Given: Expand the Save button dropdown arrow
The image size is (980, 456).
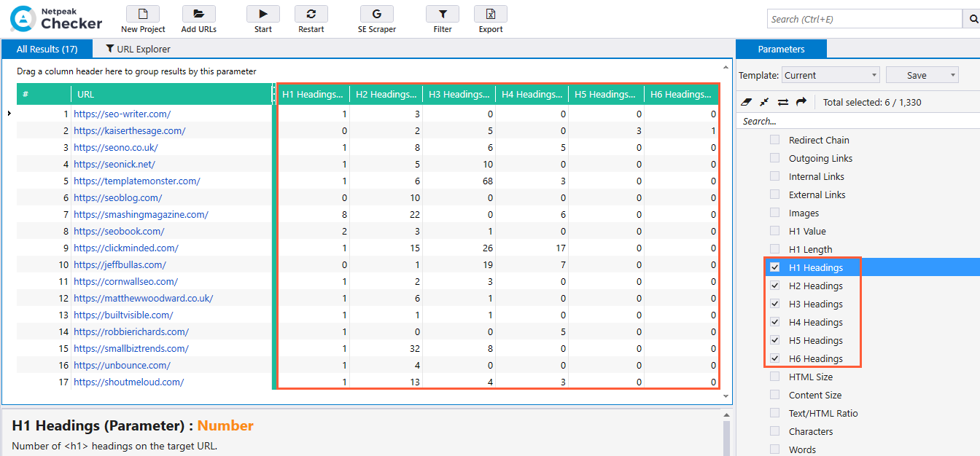Looking at the screenshot, I should pyautogui.click(x=953, y=75).
